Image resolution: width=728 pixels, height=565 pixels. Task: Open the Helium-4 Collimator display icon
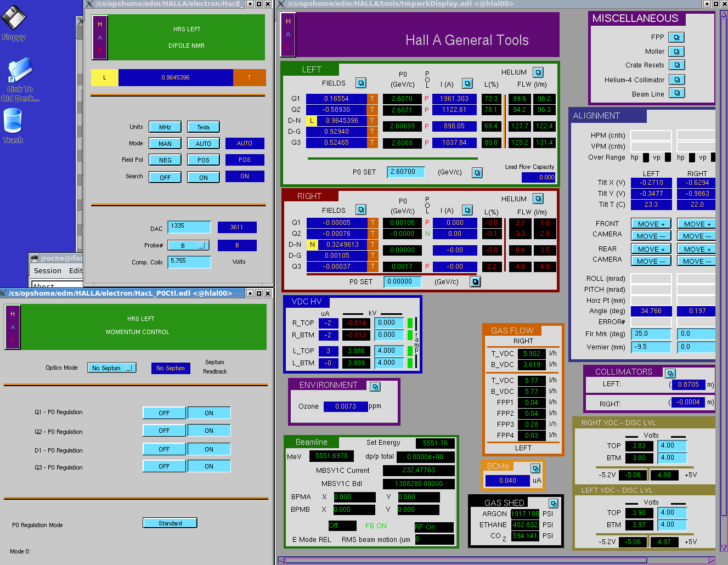coord(676,80)
